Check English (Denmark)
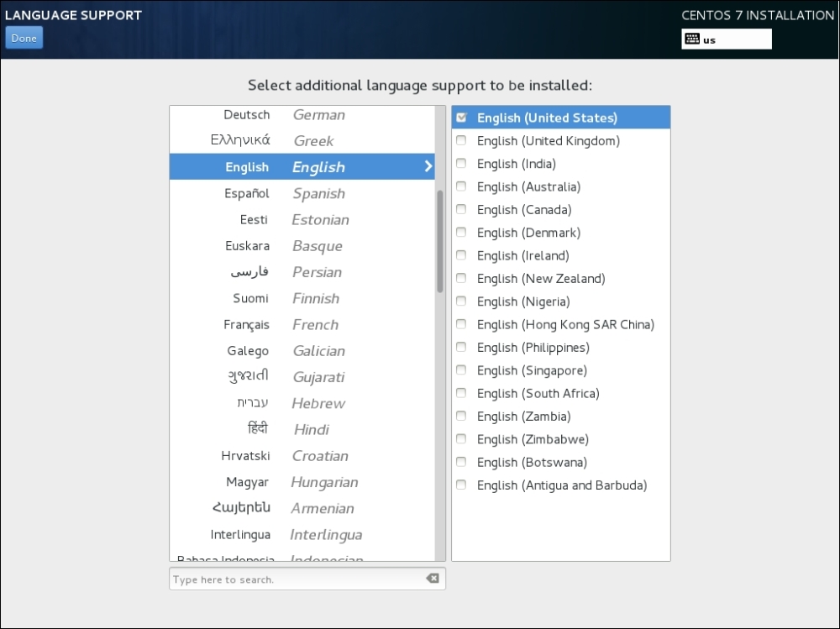 coord(461,233)
